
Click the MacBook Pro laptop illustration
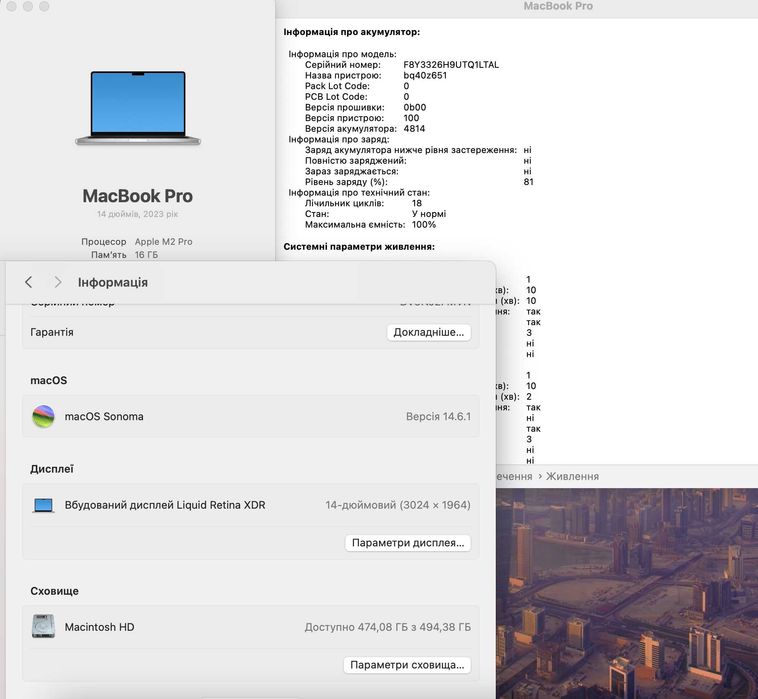[138, 108]
